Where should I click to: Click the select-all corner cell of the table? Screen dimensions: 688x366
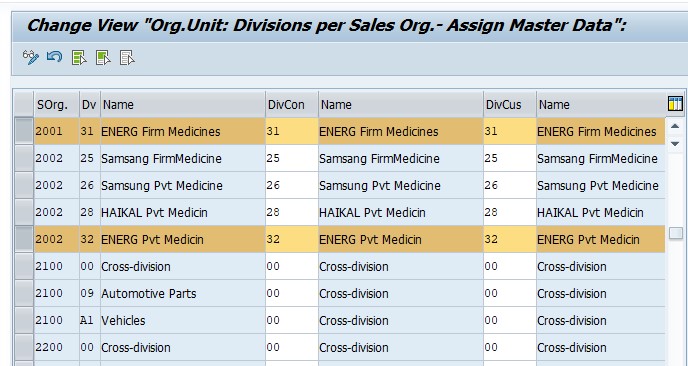(24, 104)
